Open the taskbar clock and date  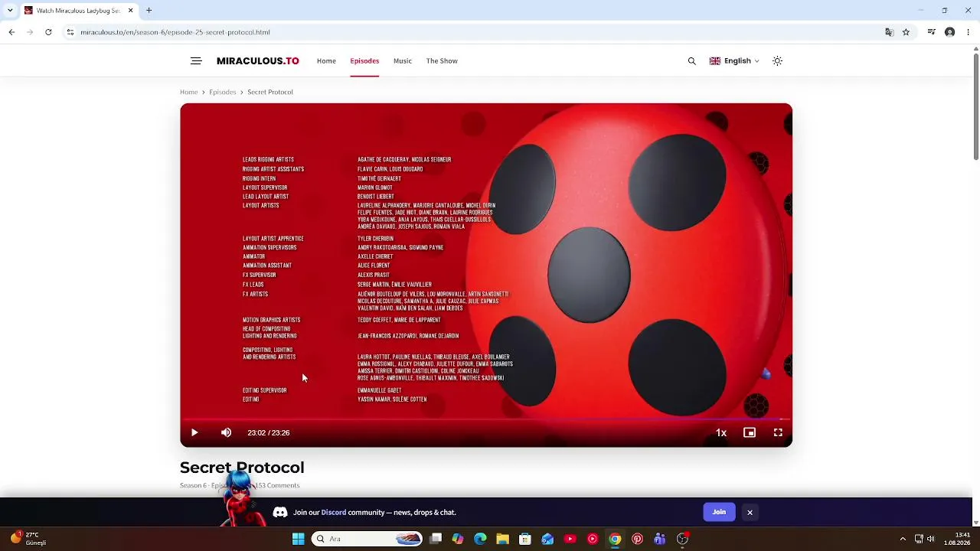[x=957, y=539]
